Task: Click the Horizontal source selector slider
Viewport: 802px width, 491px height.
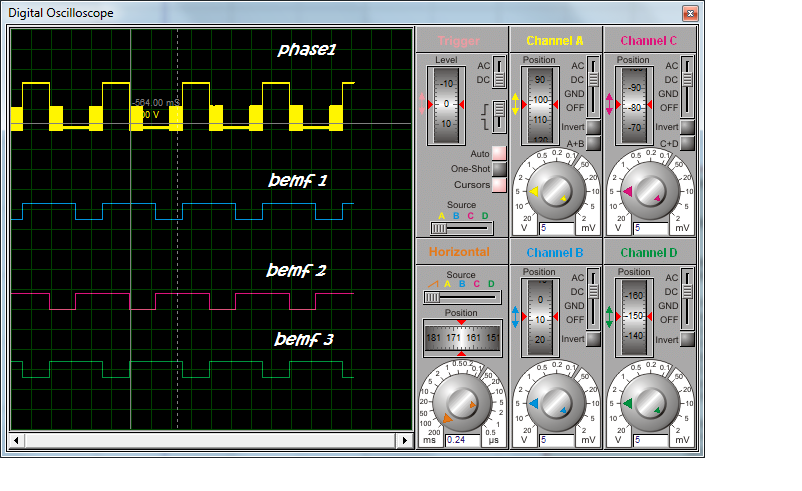Action: pyautogui.click(x=462, y=297)
